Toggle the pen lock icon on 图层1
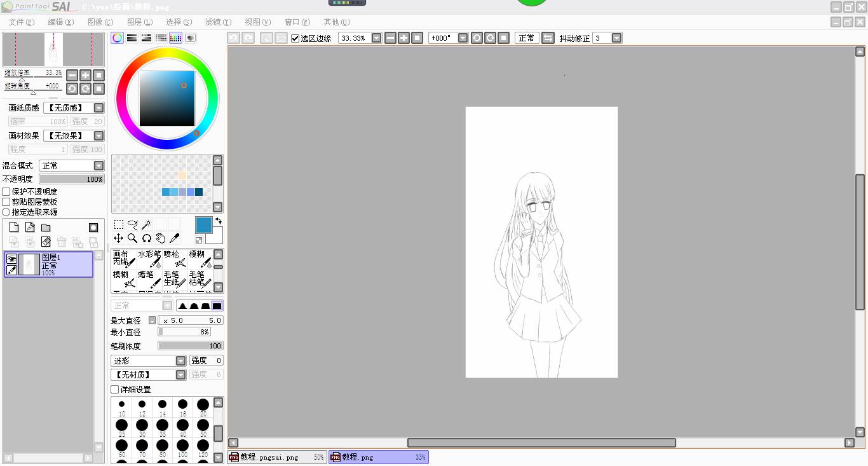The image size is (868, 466). (11, 270)
